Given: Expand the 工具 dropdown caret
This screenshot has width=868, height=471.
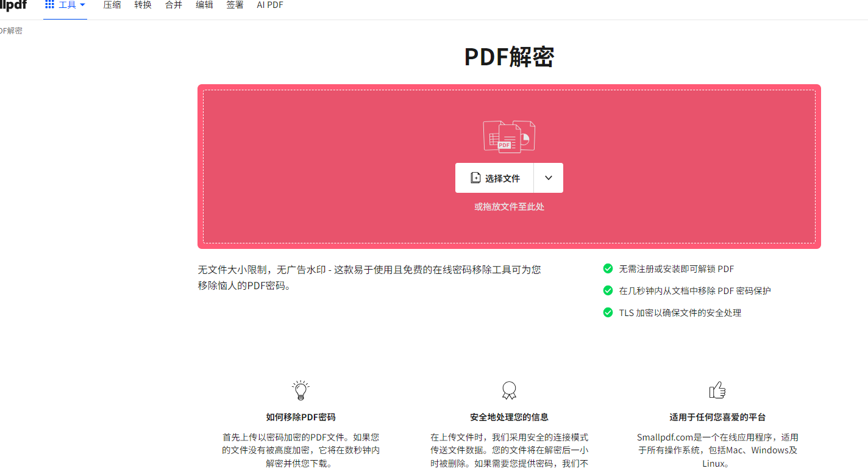Looking at the screenshot, I should click(x=82, y=5).
